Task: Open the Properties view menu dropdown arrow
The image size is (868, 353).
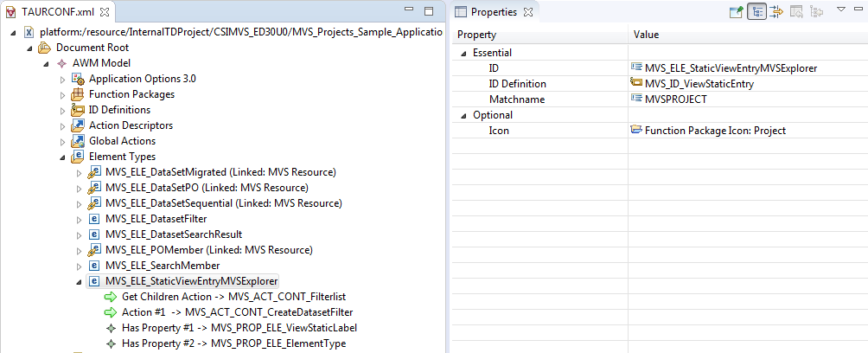Action: (x=841, y=10)
